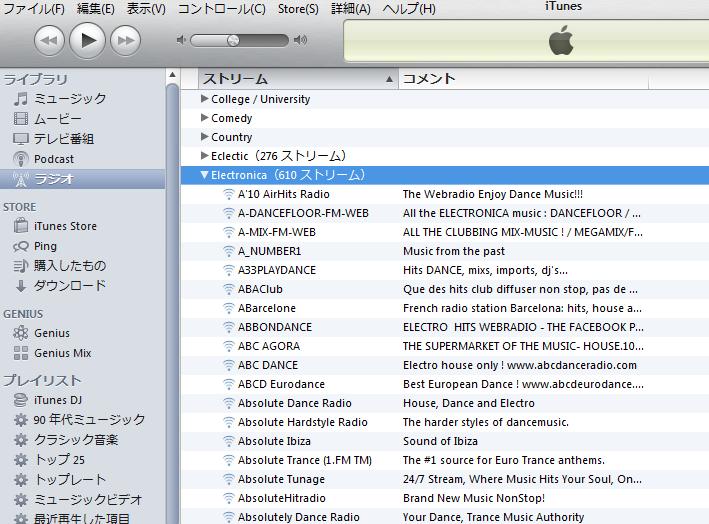Select the Absolute Dance Radio stream
Image resolution: width=709 pixels, height=524 pixels.
(x=294, y=403)
